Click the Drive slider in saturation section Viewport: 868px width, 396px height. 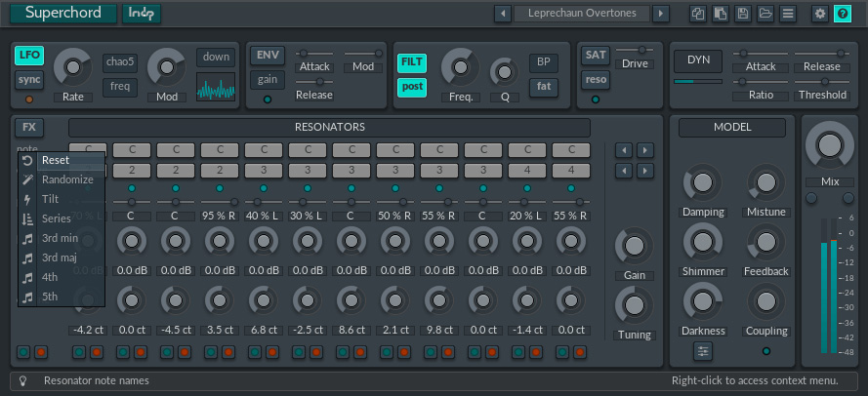coord(635,50)
